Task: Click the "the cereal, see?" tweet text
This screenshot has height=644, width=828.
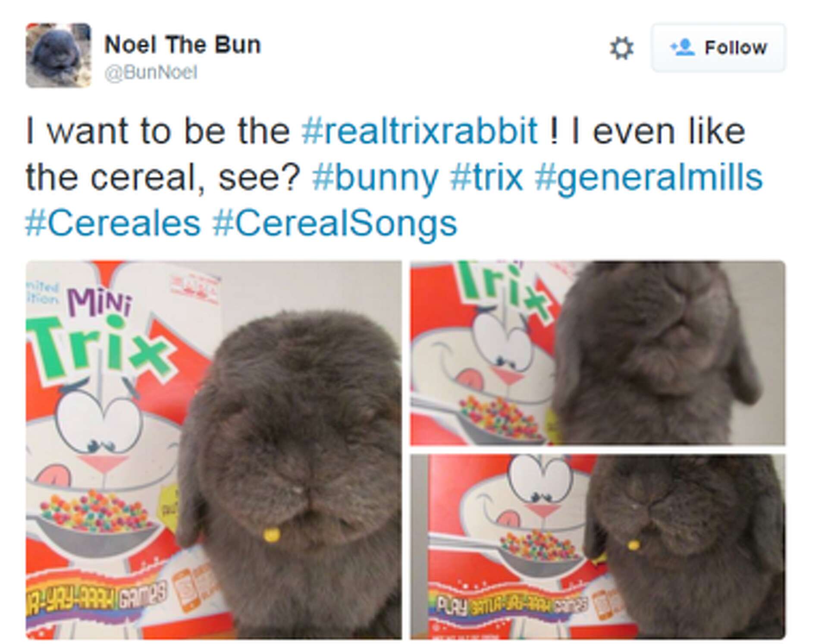Action: coord(163,177)
